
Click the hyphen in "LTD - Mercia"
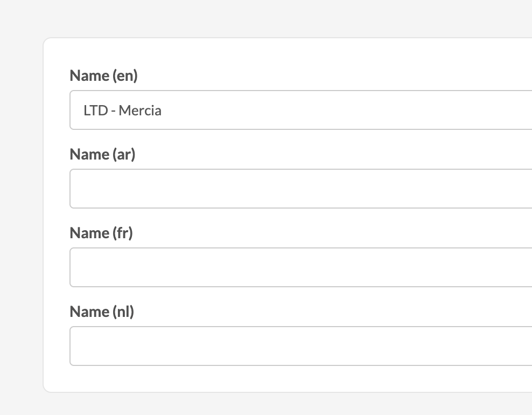113,111
